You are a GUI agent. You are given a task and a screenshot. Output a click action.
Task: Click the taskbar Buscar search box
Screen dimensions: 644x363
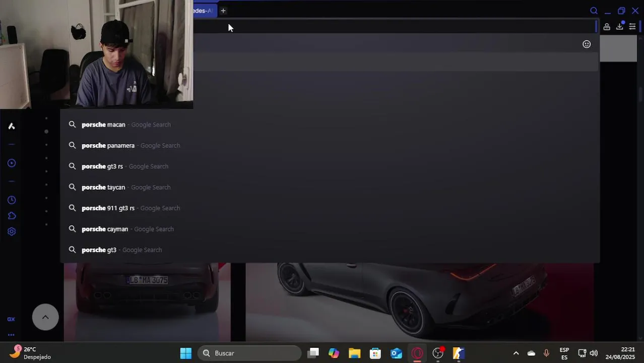[249, 353]
